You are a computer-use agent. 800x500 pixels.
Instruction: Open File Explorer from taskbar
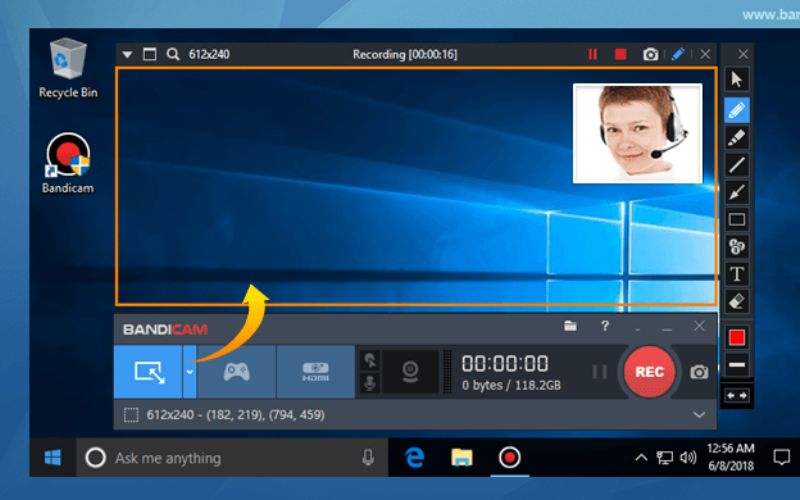462,458
